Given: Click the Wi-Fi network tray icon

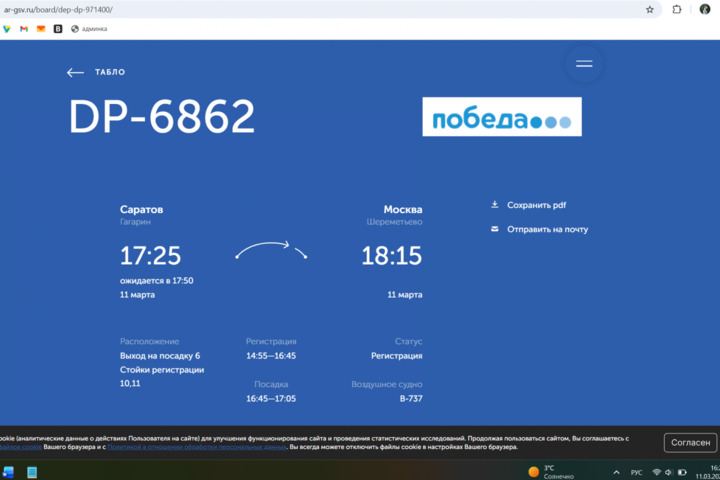Looking at the screenshot, I should (x=656, y=472).
